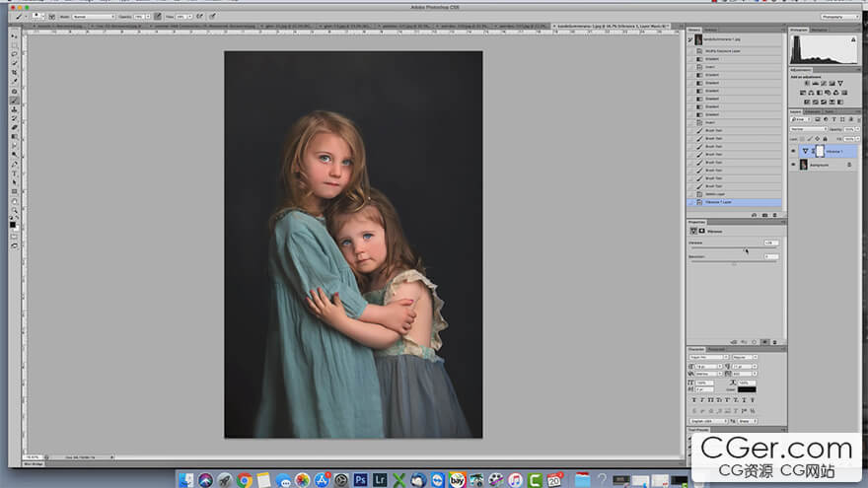This screenshot has width=868, height=488.
Task: Toggle pressure for opacity in options bar
Action: [158, 17]
